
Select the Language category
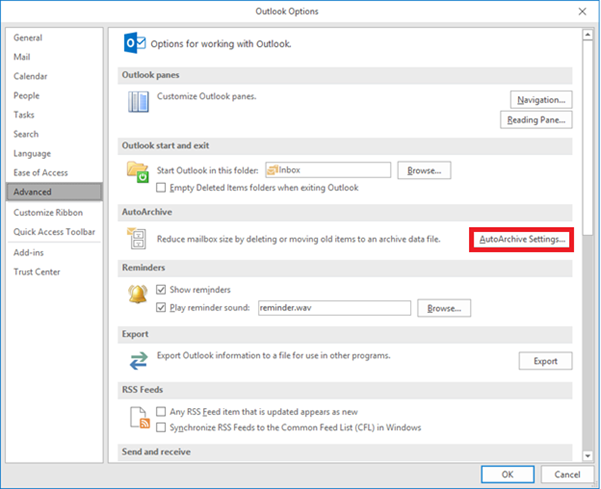tap(54, 153)
